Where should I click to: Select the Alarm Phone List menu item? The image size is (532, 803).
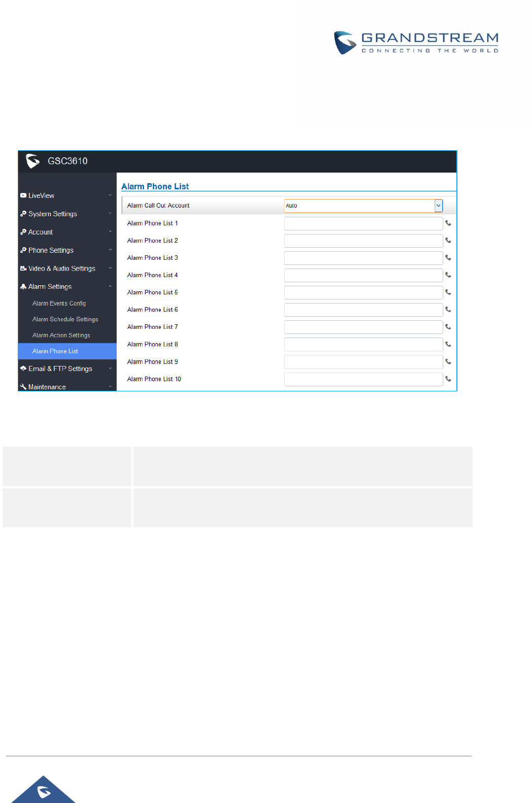[x=67, y=351]
